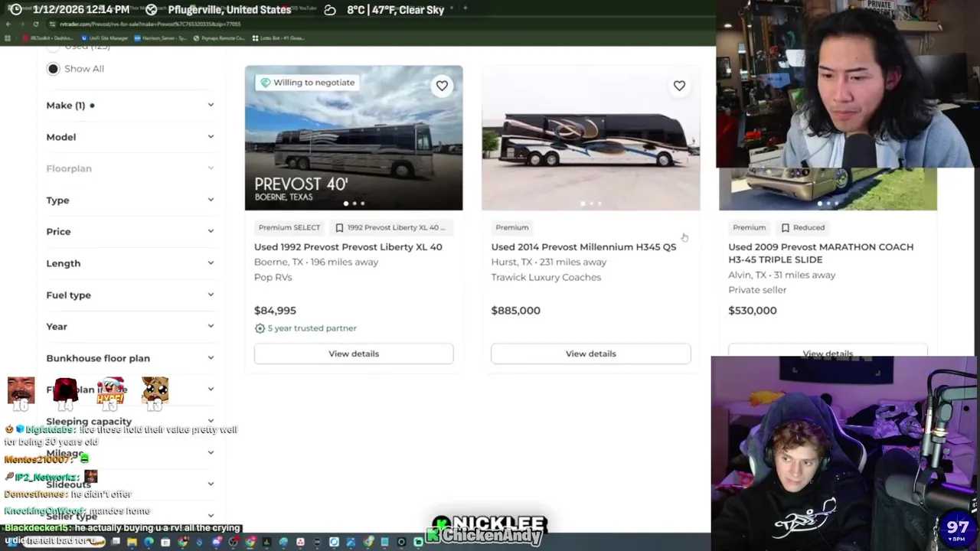980x551 pixels.
Task: Expand the Year filter
Action: click(130, 326)
